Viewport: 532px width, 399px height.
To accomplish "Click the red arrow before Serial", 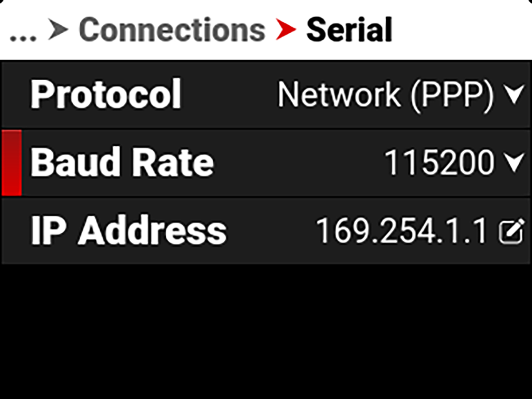I will [x=286, y=30].
